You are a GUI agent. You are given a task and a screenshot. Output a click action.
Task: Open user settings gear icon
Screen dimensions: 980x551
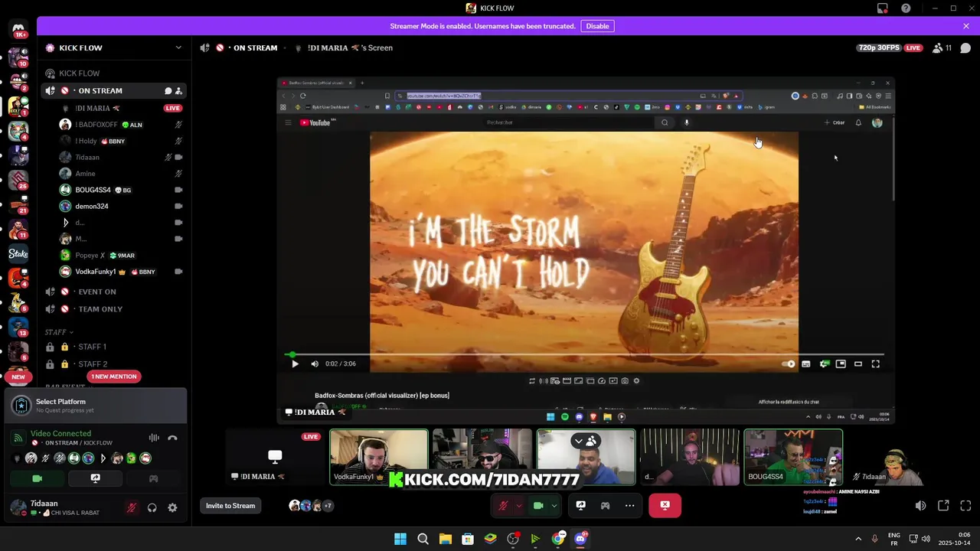[172, 507]
